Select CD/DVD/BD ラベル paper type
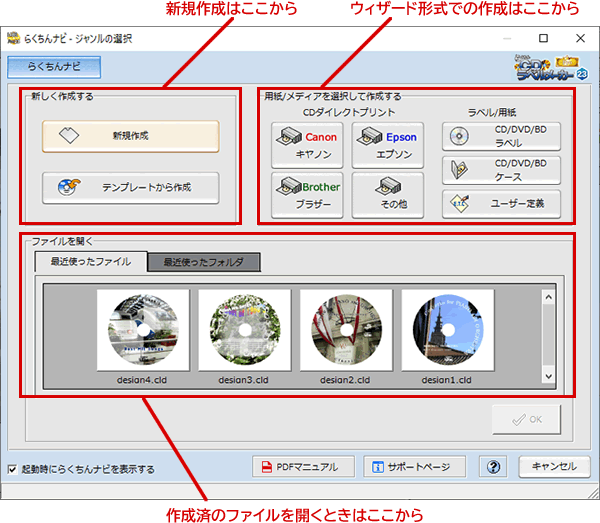The height and width of the screenshot is (523, 600). click(501, 137)
